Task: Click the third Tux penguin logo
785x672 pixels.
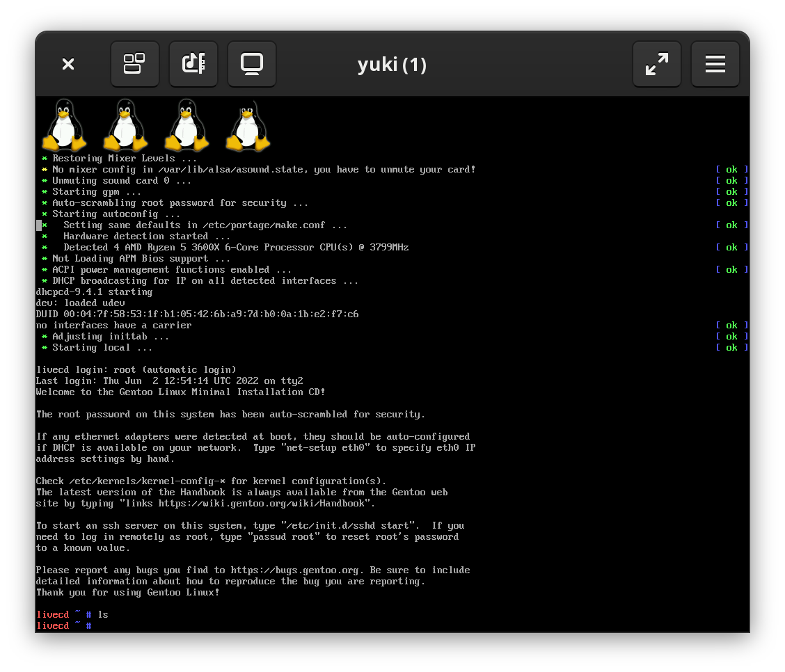Action: coord(187,125)
